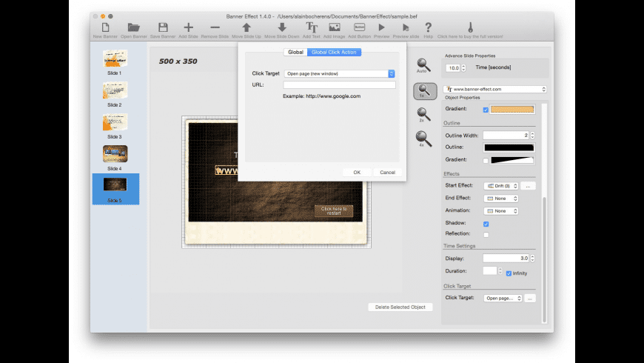Click Delete Selected Object button
The height and width of the screenshot is (363, 644).
point(400,307)
